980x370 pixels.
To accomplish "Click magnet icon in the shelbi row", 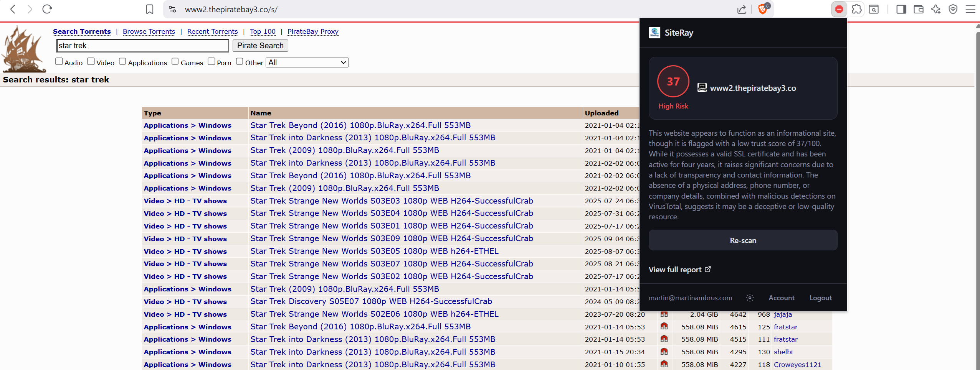I will 664,352.
